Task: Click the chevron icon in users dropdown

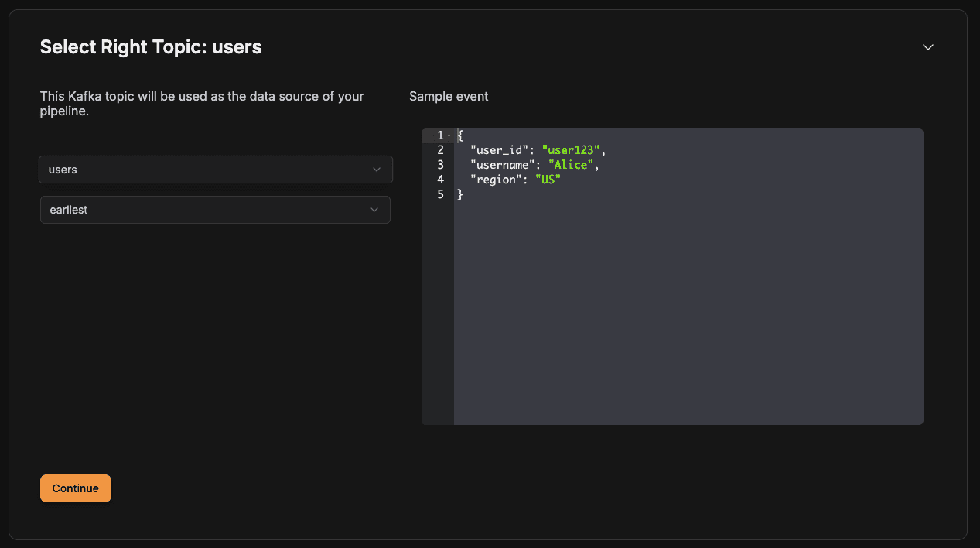Action: [377, 170]
